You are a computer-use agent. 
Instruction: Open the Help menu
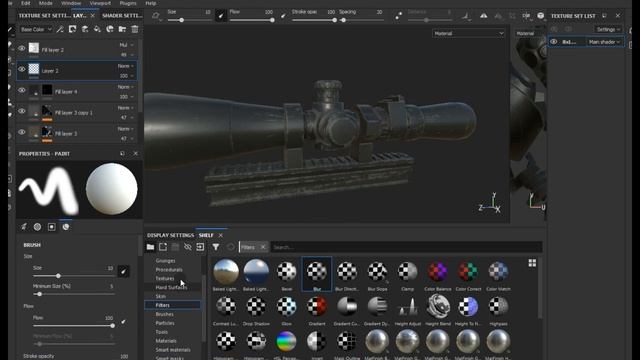[x=151, y=3]
